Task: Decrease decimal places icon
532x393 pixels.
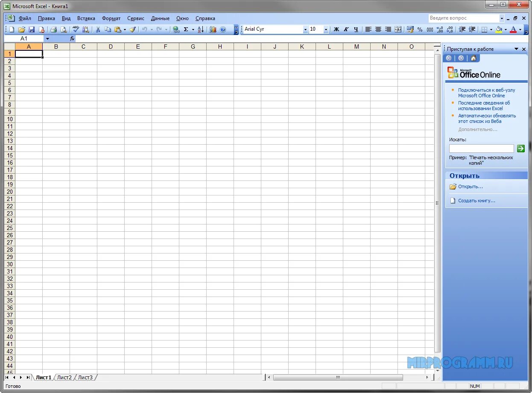Action: (450, 29)
